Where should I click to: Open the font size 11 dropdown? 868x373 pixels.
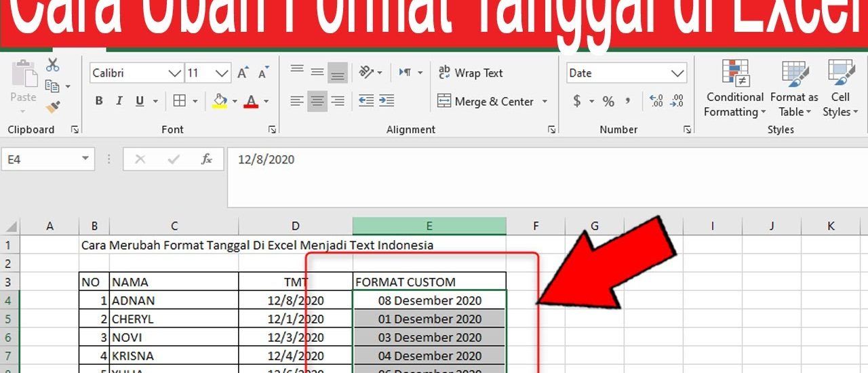pos(222,73)
